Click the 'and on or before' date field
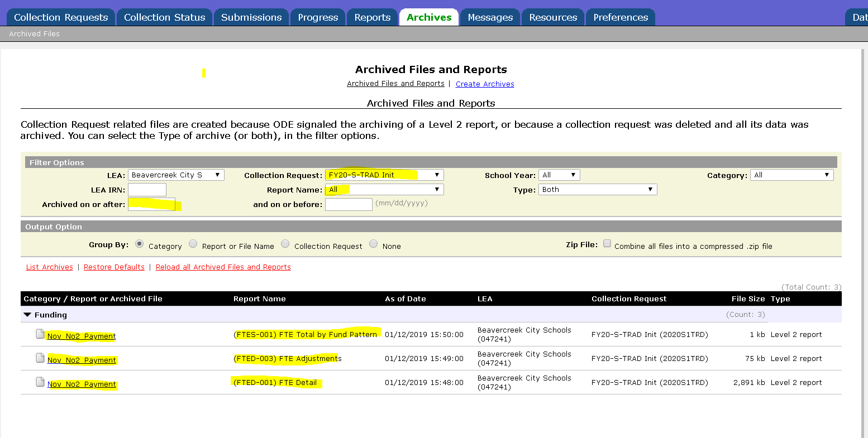868x438 pixels. (349, 204)
